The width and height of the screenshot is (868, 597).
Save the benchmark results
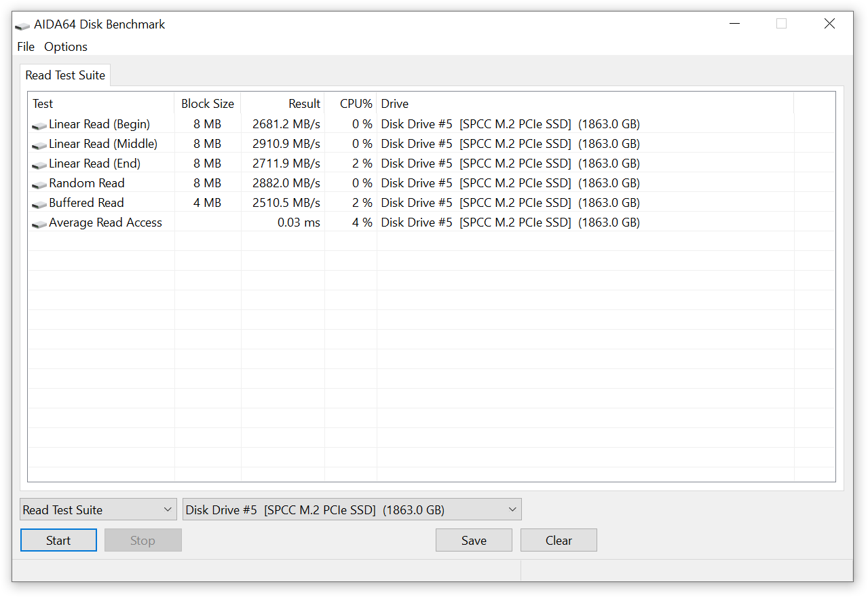point(474,541)
